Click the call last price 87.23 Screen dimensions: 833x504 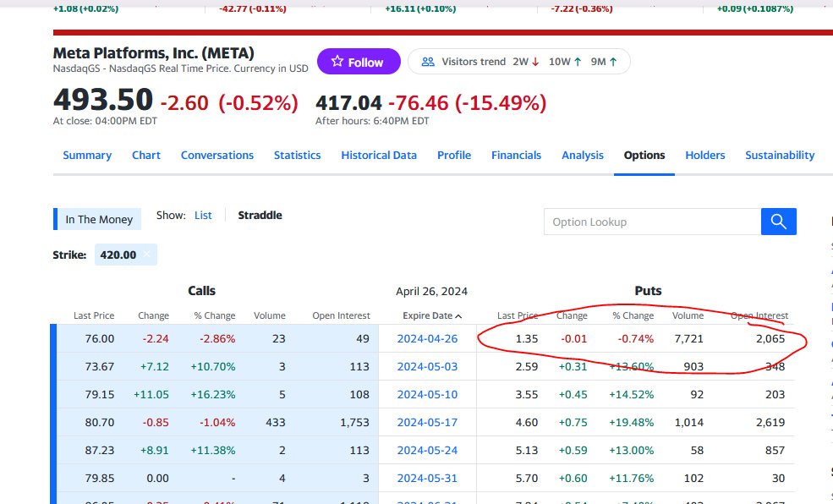tap(99, 451)
